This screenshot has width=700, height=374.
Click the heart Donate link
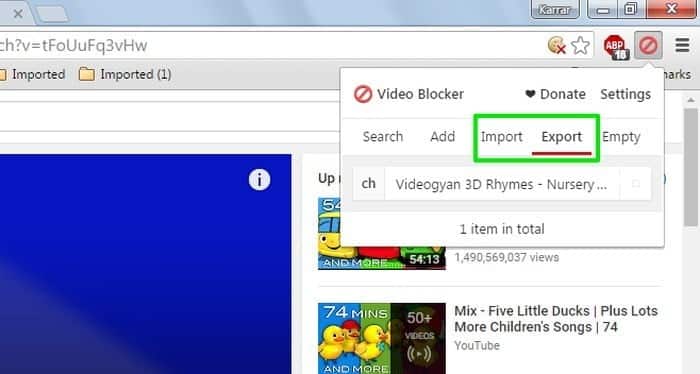pyautogui.click(x=555, y=94)
